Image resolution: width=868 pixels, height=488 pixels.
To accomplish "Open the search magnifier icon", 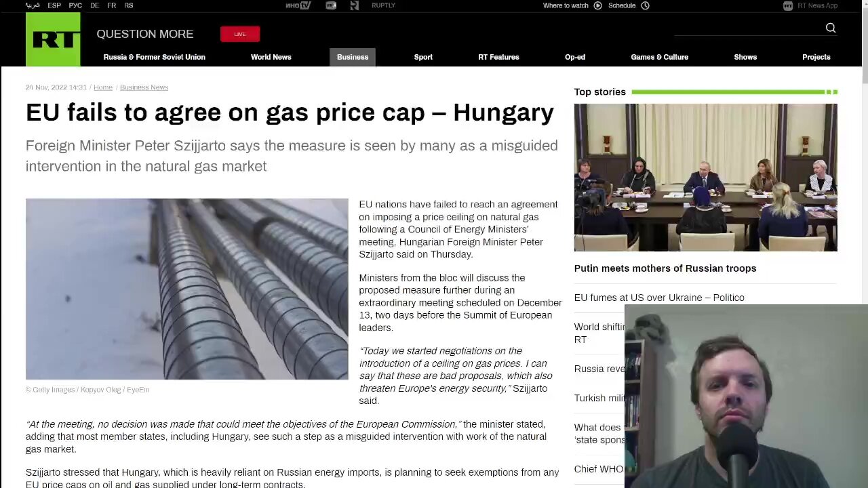I will pyautogui.click(x=831, y=28).
